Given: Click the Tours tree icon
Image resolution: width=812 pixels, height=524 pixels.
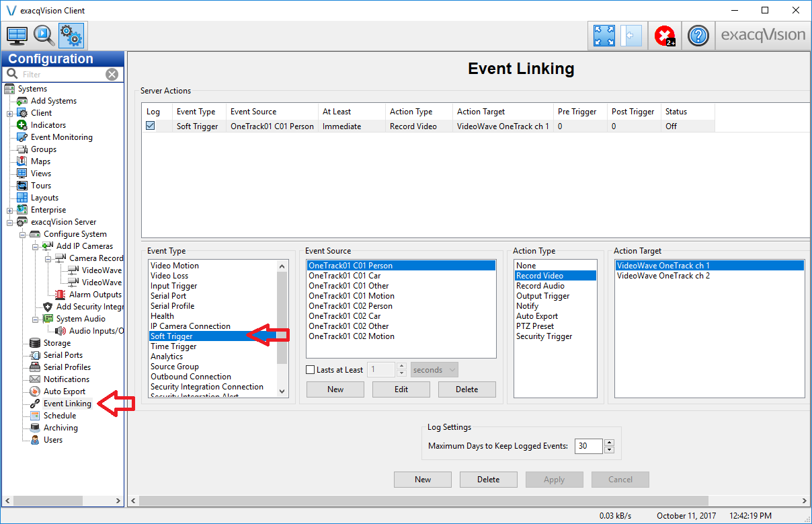Looking at the screenshot, I should (x=23, y=186).
